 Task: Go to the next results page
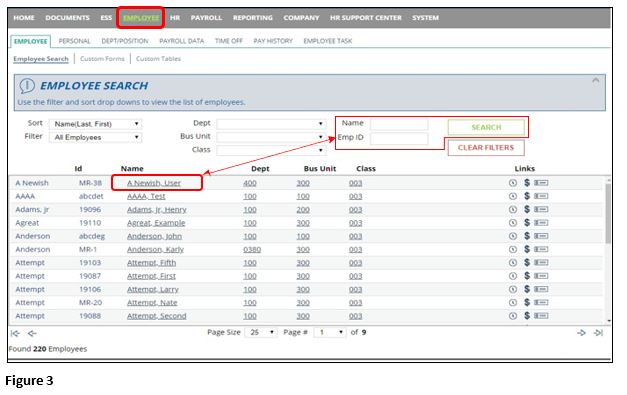(581, 333)
